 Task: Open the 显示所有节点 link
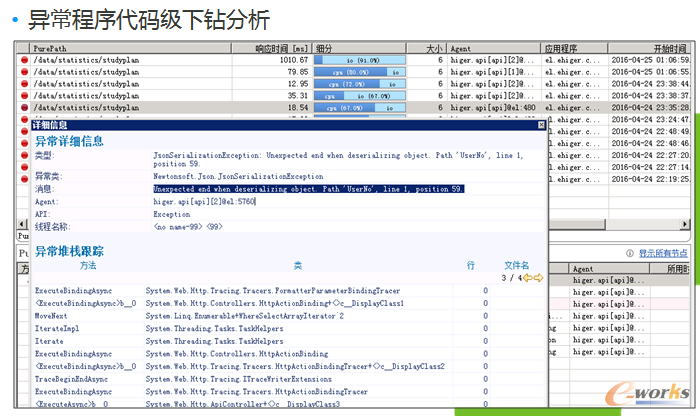coord(665,254)
